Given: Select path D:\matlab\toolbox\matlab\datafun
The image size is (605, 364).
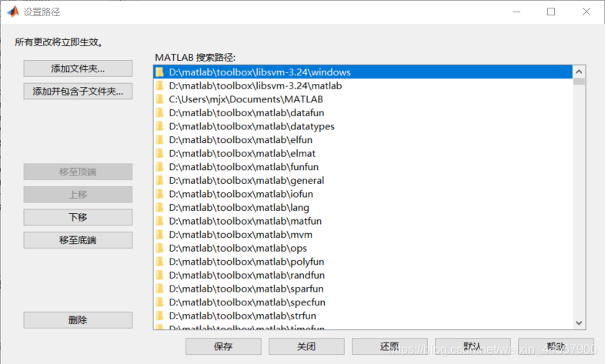Looking at the screenshot, I should (x=363, y=112).
